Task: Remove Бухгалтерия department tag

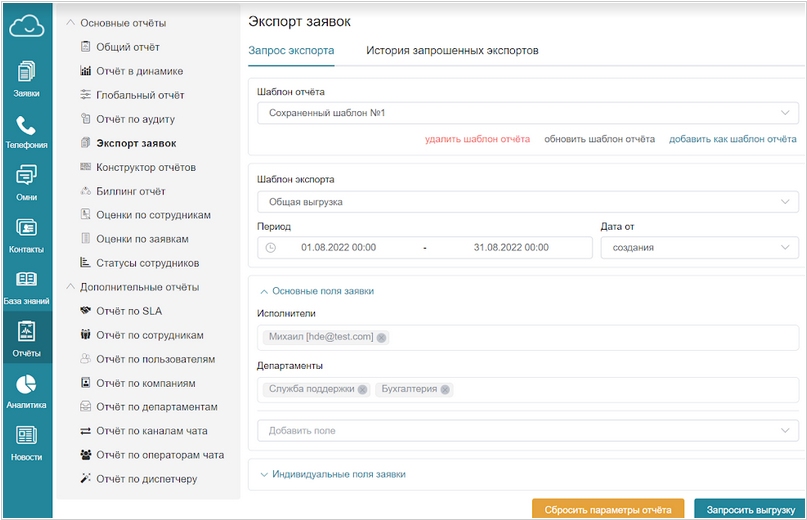Action: click(445, 390)
